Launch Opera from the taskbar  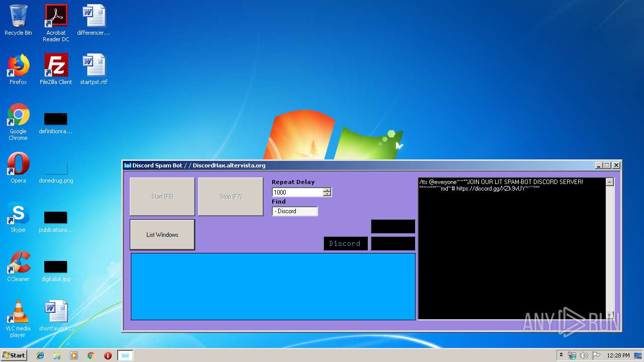[108, 355]
